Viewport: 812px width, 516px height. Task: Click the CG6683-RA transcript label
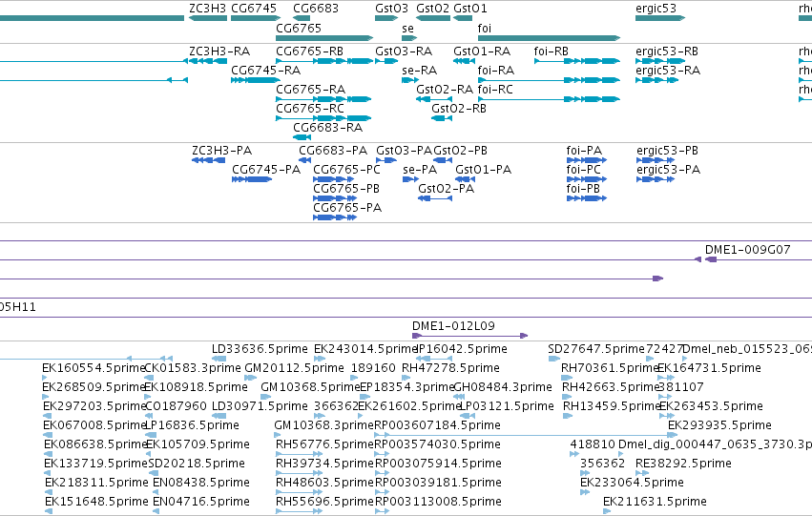coord(328,128)
